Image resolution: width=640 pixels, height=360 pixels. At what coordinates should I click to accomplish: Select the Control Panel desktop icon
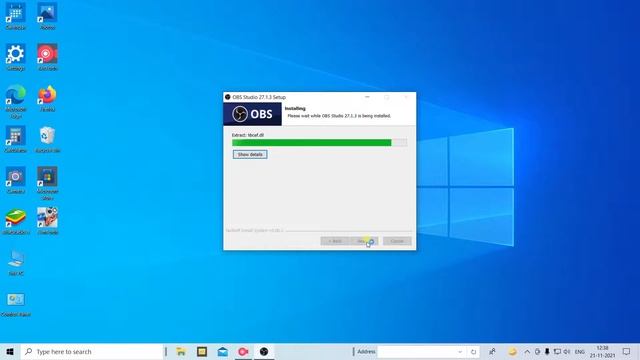point(16,304)
